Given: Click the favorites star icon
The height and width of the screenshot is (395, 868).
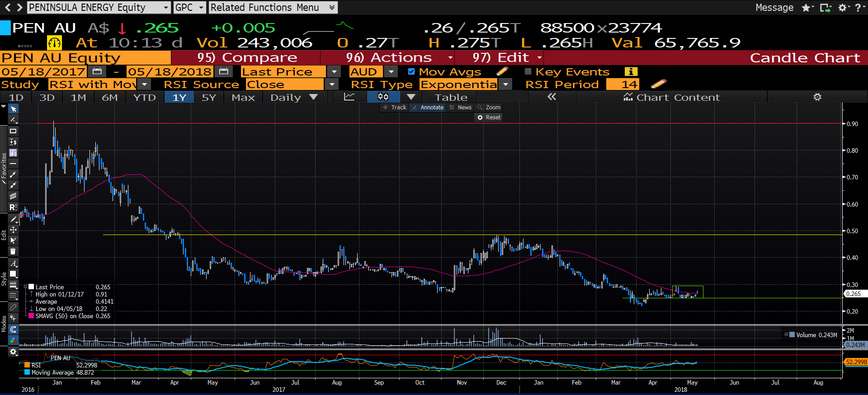Looking at the screenshot, I should coord(806,8).
